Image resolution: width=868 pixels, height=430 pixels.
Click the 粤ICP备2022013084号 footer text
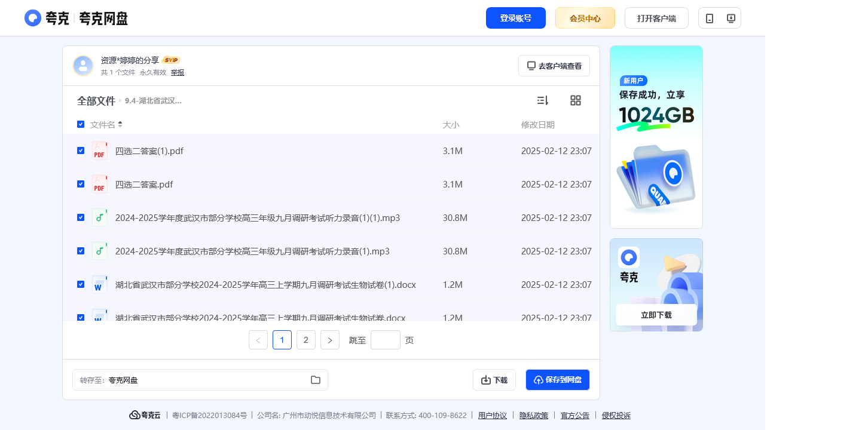pyautogui.click(x=210, y=415)
